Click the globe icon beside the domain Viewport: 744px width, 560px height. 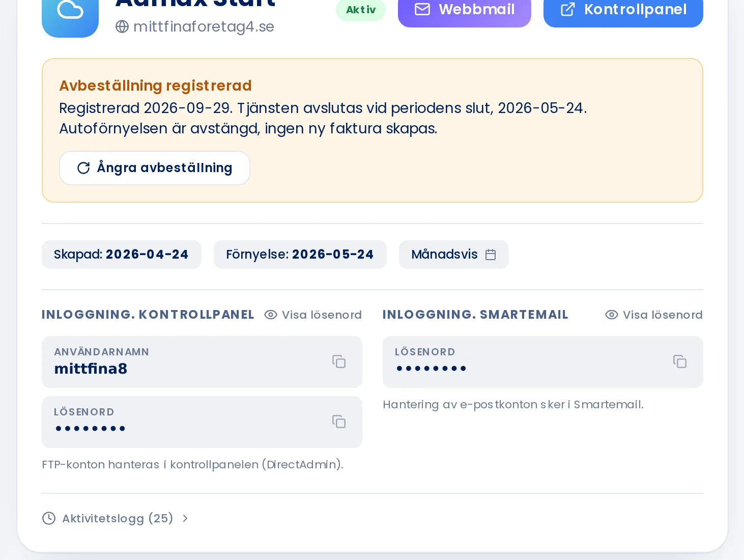pos(122,26)
